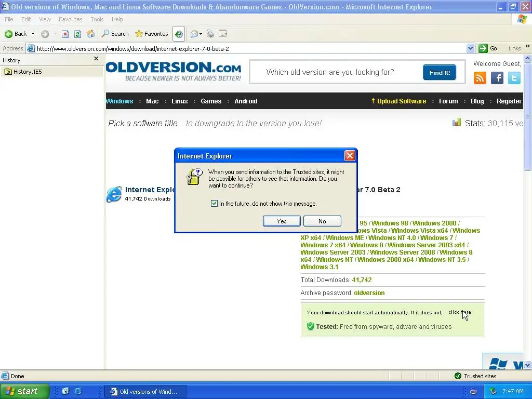Click the Trusted sites status bar zone
Screen dimensions: 532x399
click(476, 376)
